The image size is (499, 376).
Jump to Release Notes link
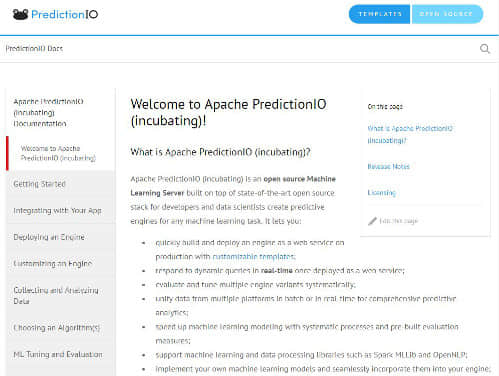tap(388, 166)
